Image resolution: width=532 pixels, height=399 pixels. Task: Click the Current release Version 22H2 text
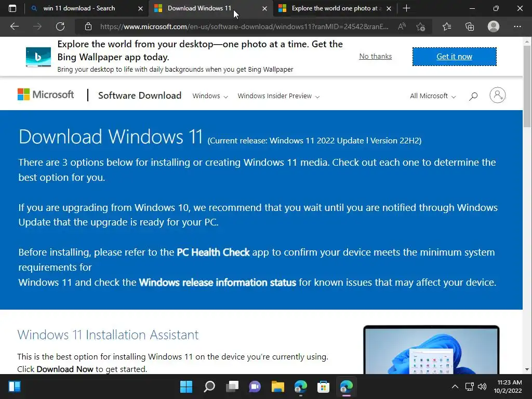point(314,140)
